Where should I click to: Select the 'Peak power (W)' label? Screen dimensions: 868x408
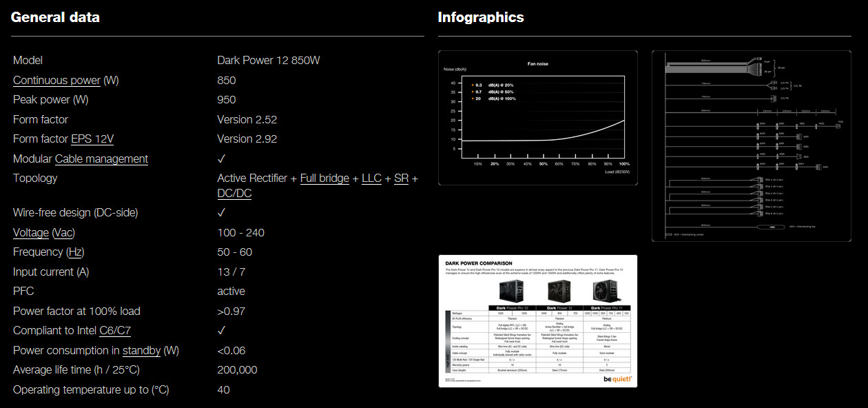(x=51, y=99)
